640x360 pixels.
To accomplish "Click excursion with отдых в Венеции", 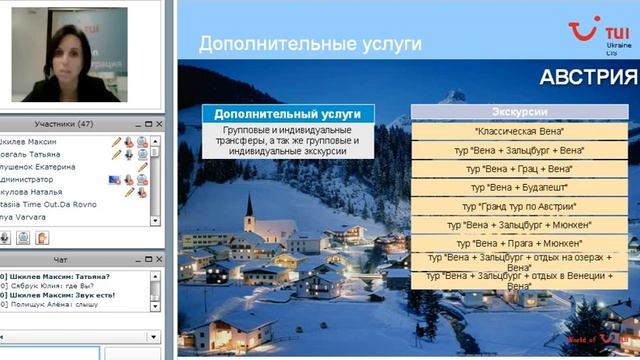I will tap(519, 281).
